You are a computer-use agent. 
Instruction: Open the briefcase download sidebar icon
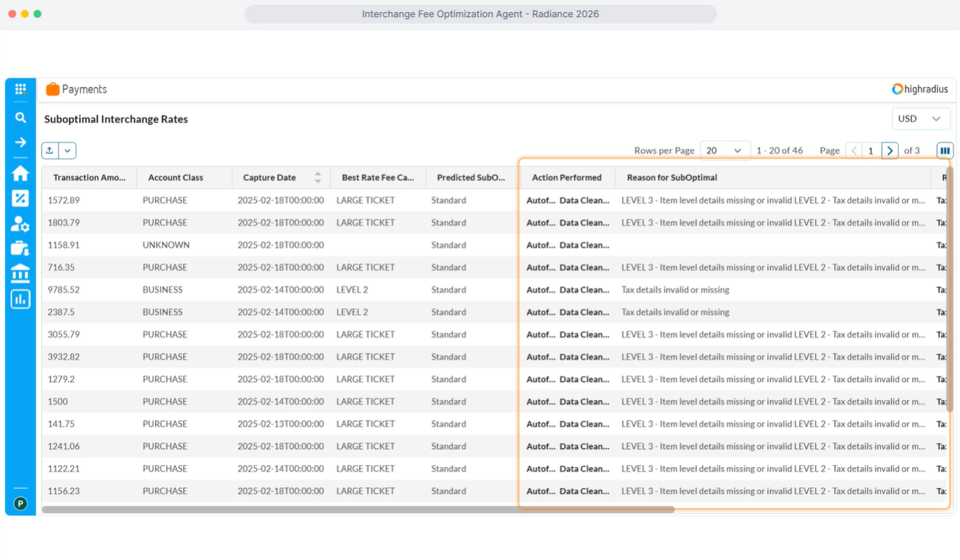(x=20, y=249)
